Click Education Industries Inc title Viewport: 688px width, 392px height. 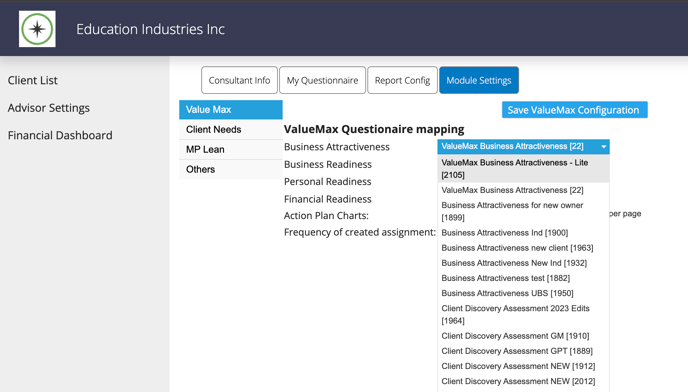point(150,29)
